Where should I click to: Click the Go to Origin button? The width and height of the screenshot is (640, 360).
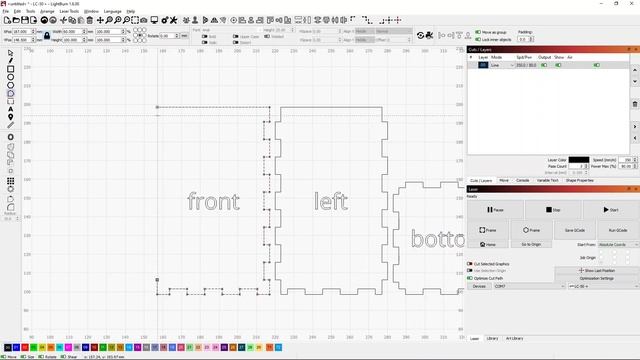pyautogui.click(x=531, y=244)
